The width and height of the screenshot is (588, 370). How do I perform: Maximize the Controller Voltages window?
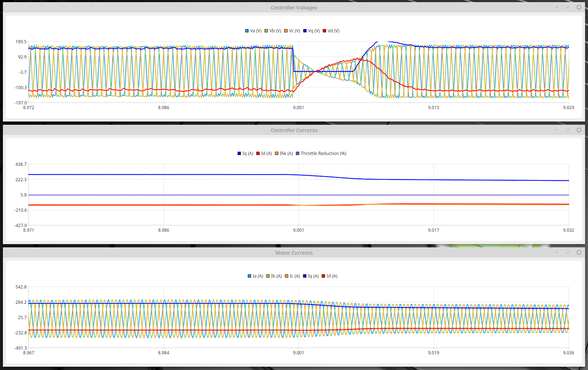pos(568,7)
